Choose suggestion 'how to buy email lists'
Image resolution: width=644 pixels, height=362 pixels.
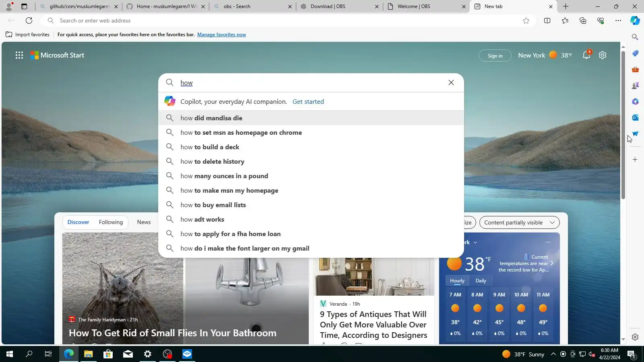(311, 205)
